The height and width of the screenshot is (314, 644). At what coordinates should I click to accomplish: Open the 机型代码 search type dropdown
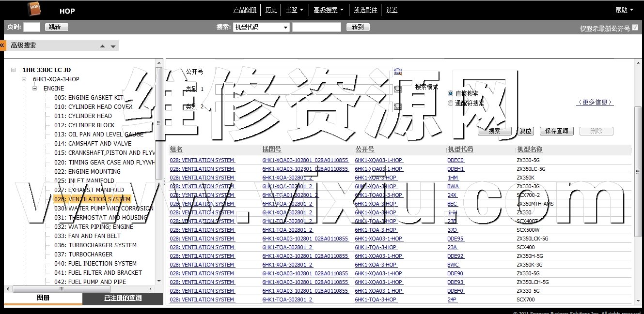261,28
